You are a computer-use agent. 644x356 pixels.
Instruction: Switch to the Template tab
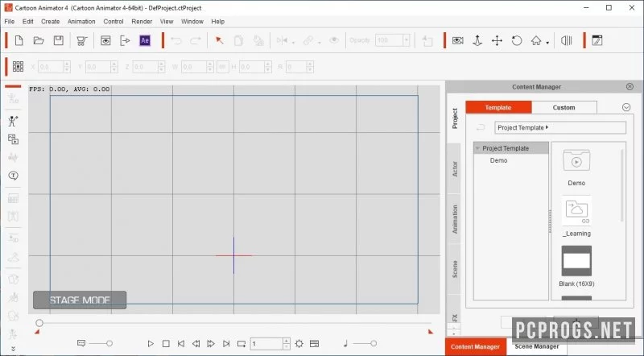tap(498, 107)
